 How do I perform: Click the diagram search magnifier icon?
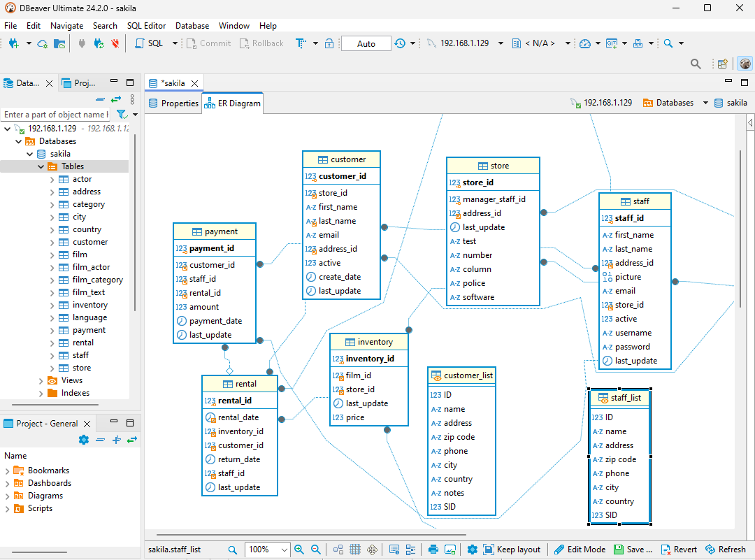233,550
